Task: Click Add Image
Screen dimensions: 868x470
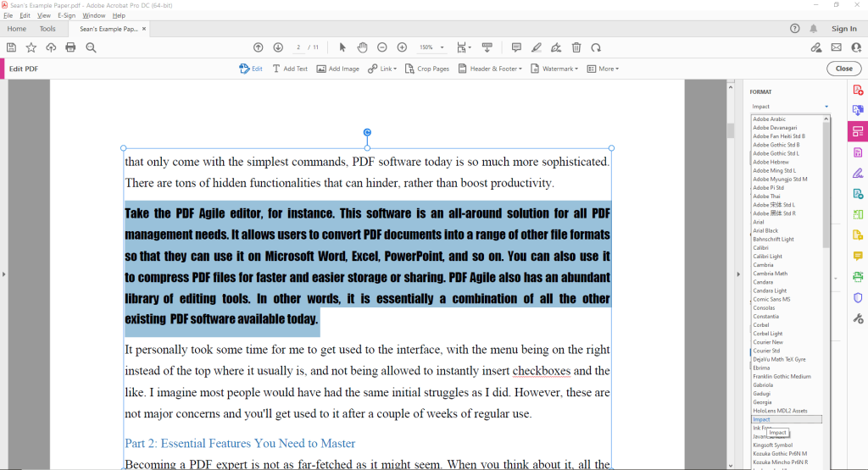Action: pyautogui.click(x=337, y=69)
